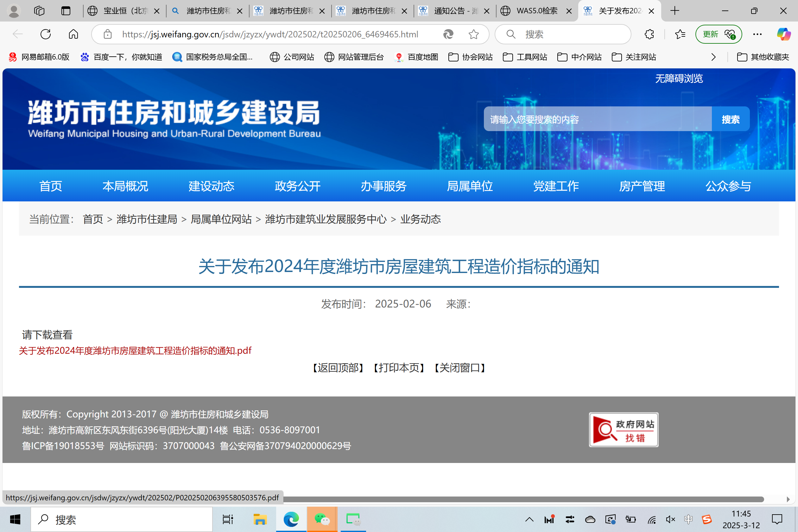Open vertical tabs actions icon
Image resolution: width=798 pixels, height=532 pixels.
click(66, 11)
